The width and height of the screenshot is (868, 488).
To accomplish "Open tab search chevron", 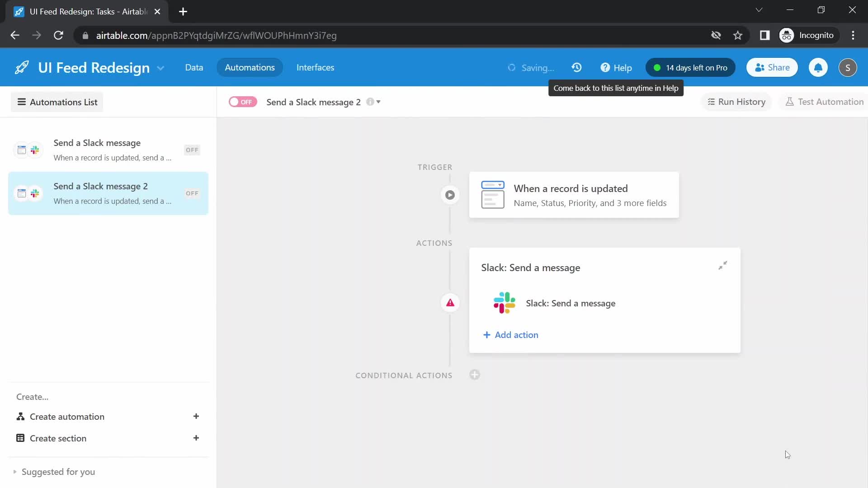I will click(759, 10).
